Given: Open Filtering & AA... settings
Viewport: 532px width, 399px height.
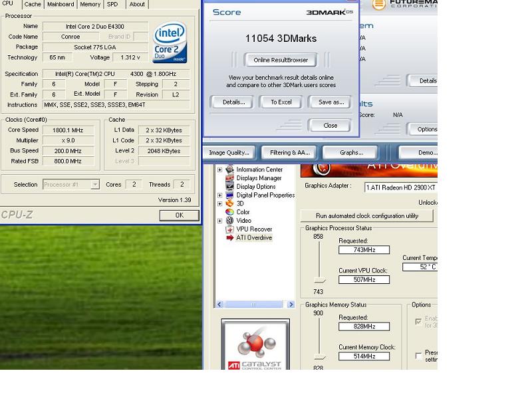Looking at the screenshot, I should coord(290,152).
